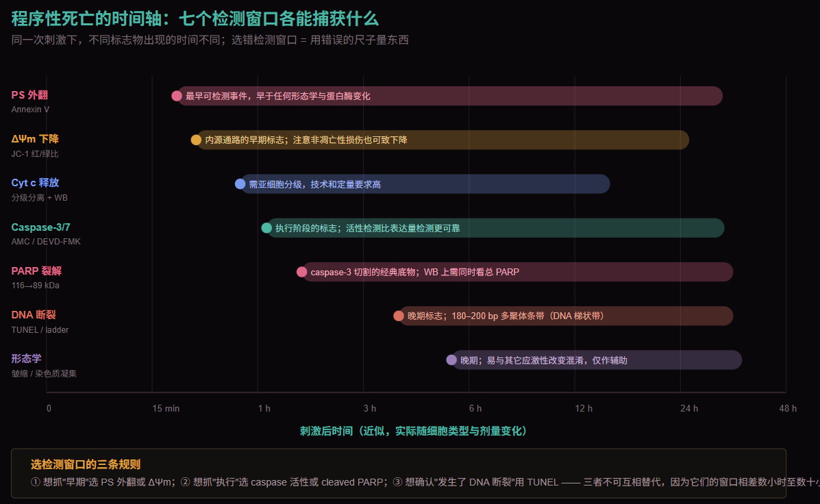Select the bar text 最早可检测事件
This screenshot has width=820, height=504.
pyautogui.click(x=216, y=96)
